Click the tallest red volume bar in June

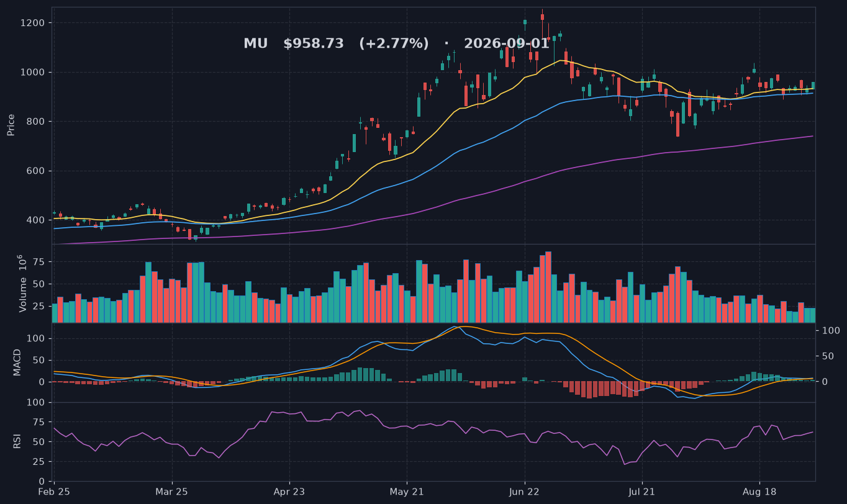click(x=548, y=287)
